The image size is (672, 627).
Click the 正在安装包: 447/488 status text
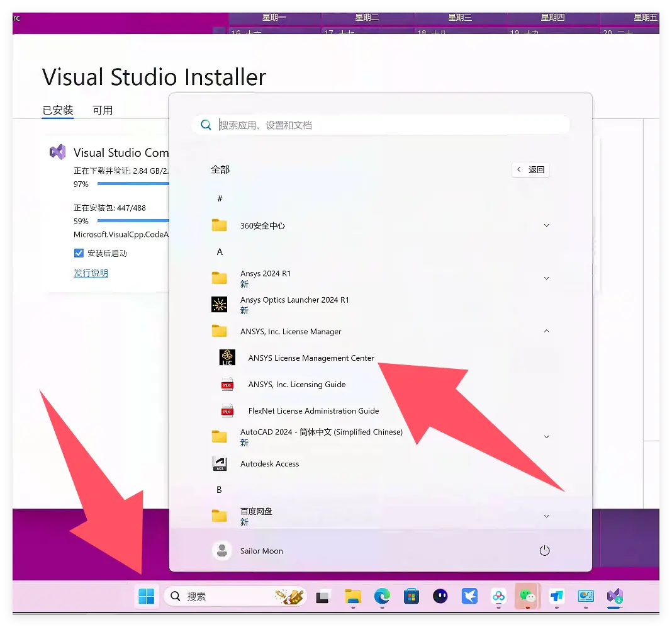109,208
